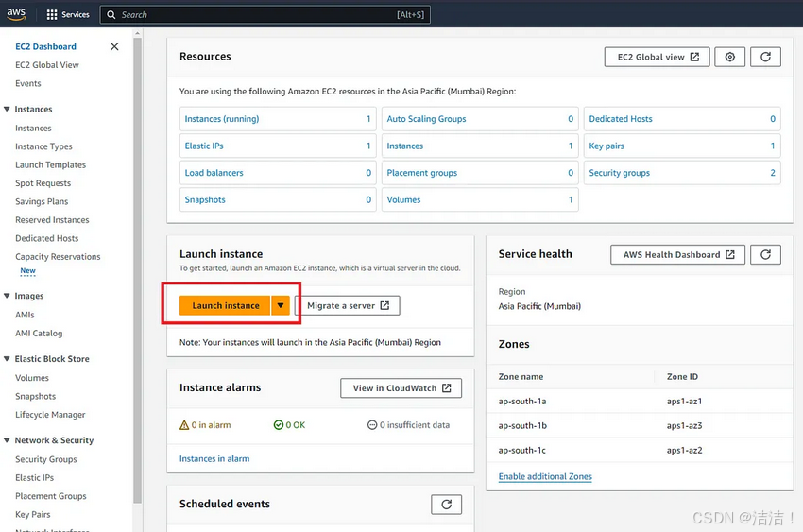
Task: Select Savings Plans in sidebar
Action: [x=42, y=201]
